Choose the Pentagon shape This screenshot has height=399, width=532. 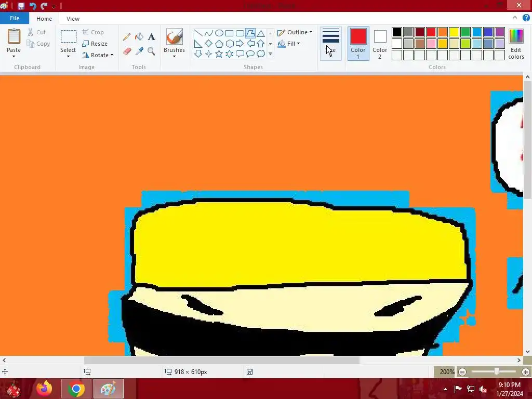219,44
